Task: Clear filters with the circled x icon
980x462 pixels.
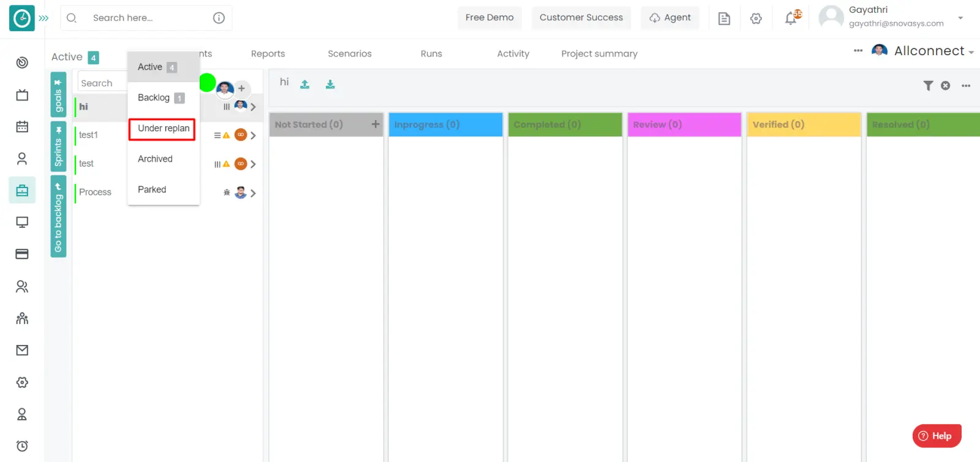Action: tap(946, 86)
